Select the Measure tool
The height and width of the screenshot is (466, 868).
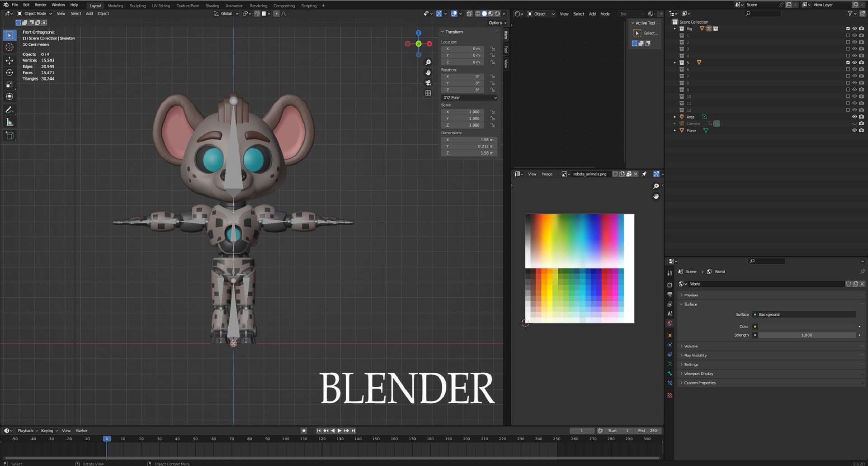[9, 122]
